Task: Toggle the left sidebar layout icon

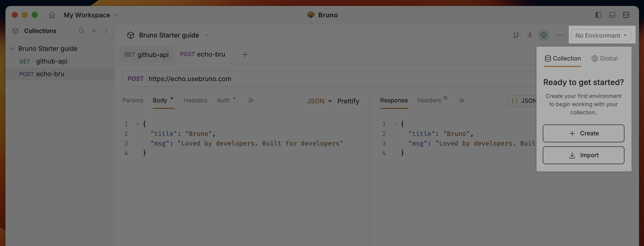Action: coord(598,15)
